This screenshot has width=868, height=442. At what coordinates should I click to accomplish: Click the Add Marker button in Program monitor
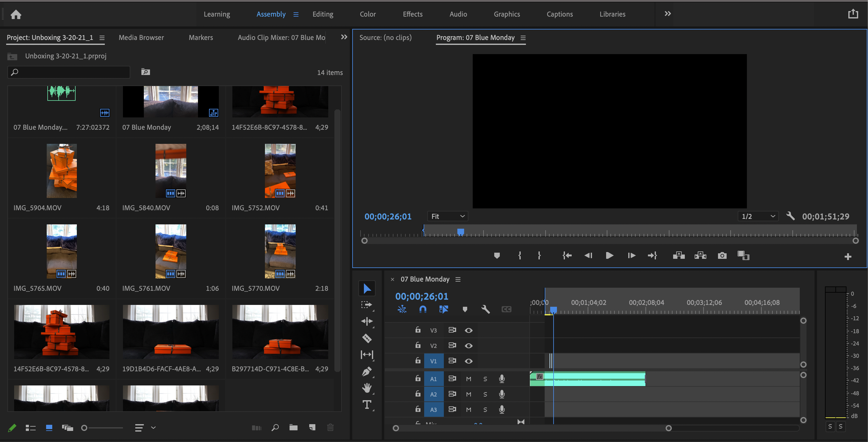497,256
